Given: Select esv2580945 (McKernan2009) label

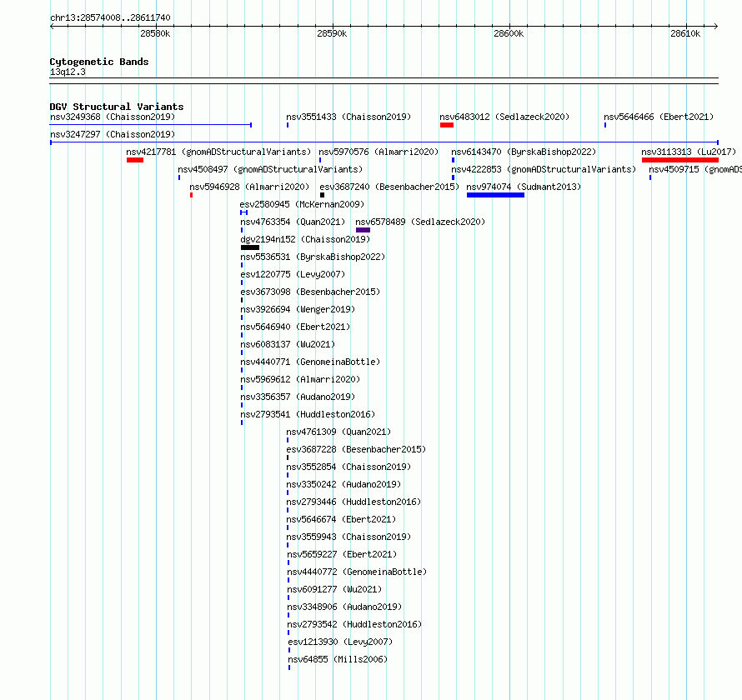Looking at the screenshot, I should point(302,204).
